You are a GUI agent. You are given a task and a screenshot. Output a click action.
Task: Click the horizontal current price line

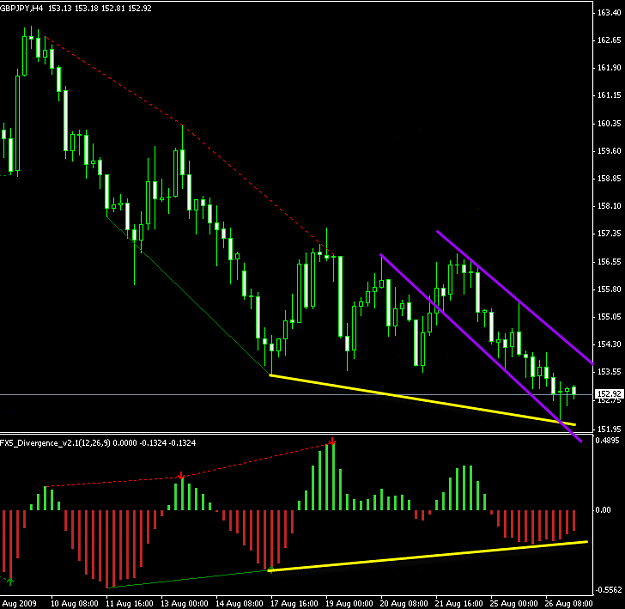(x=297, y=395)
